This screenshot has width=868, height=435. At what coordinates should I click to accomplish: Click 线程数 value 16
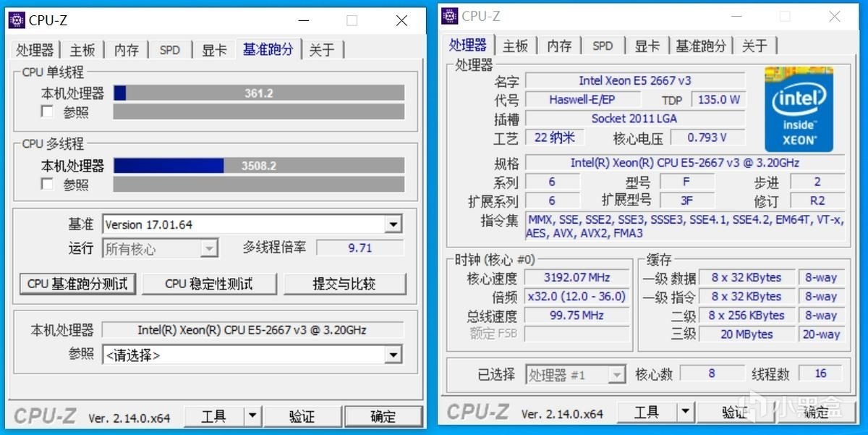click(x=821, y=373)
